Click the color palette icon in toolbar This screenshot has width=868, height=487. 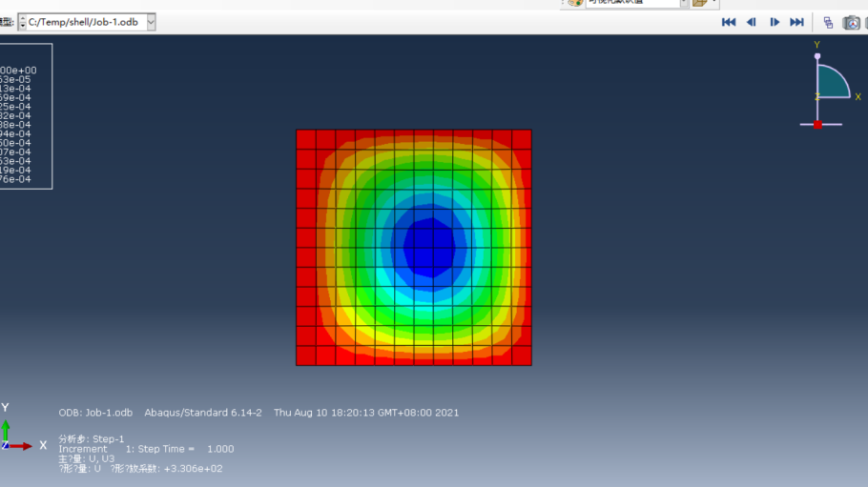pos(575,3)
